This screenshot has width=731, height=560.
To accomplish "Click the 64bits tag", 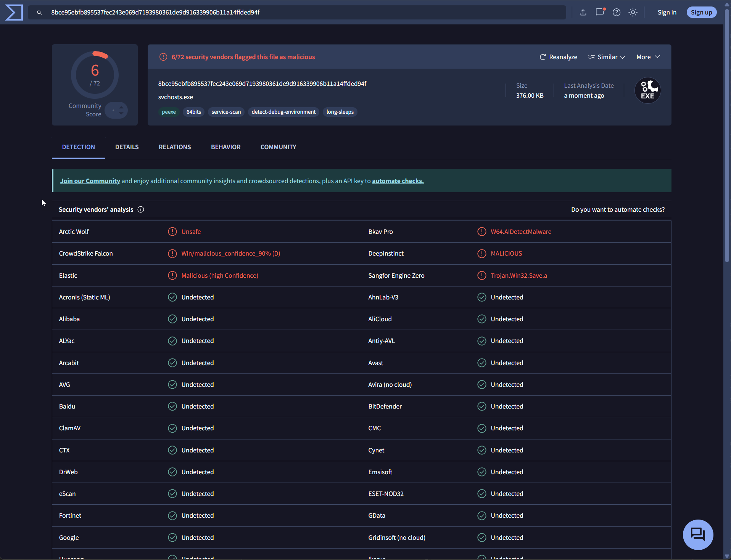I will pos(194,112).
